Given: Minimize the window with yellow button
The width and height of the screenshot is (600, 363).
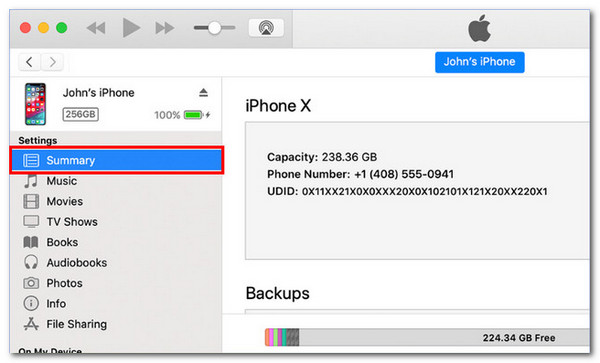Looking at the screenshot, I should click(44, 28).
